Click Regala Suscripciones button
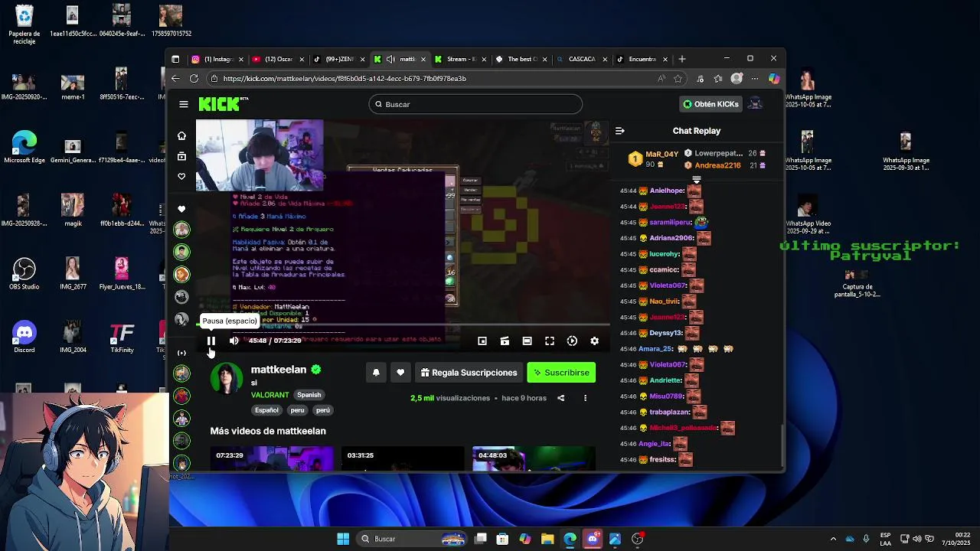The image size is (980, 551). tap(469, 373)
